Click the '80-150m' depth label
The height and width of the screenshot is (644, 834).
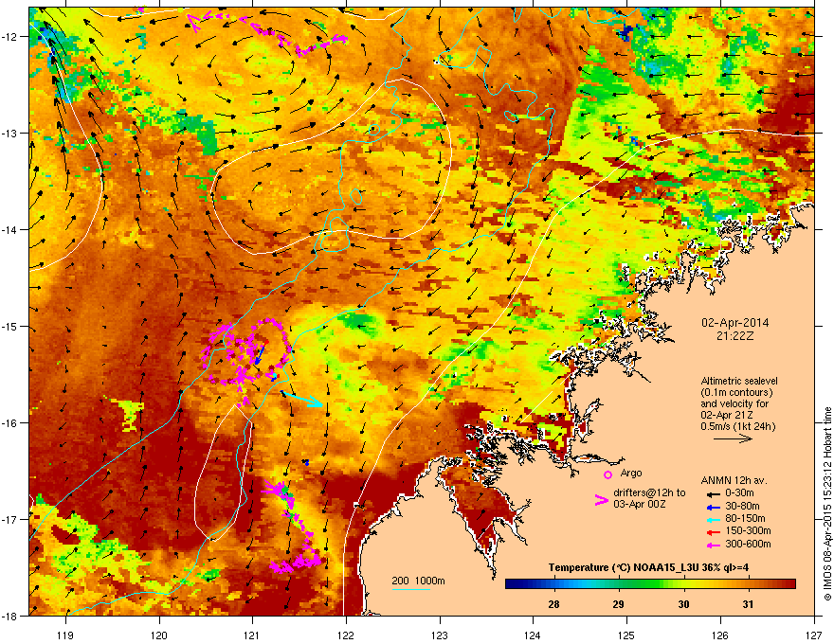click(x=745, y=518)
